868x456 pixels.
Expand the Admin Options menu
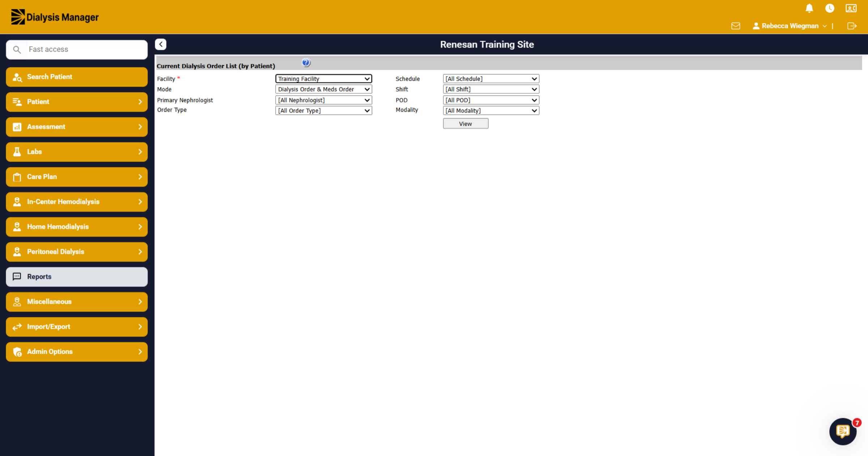click(77, 352)
